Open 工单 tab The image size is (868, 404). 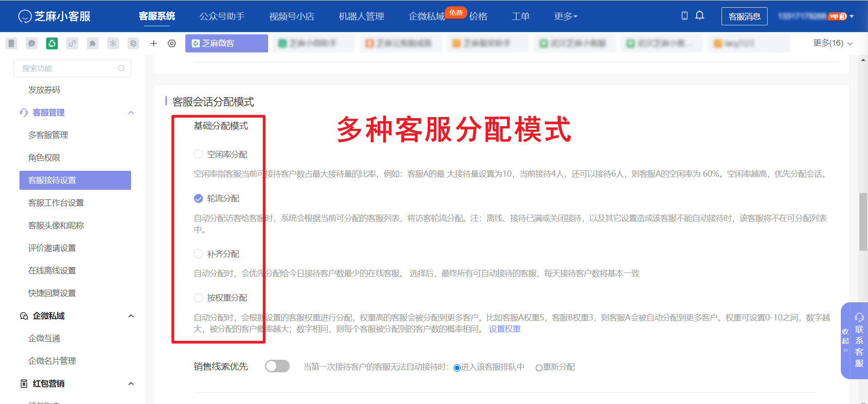[x=521, y=16]
